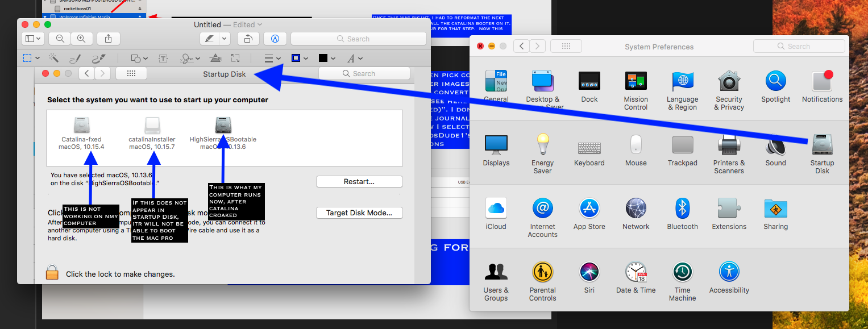Open Time Machine preferences

coord(683,281)
